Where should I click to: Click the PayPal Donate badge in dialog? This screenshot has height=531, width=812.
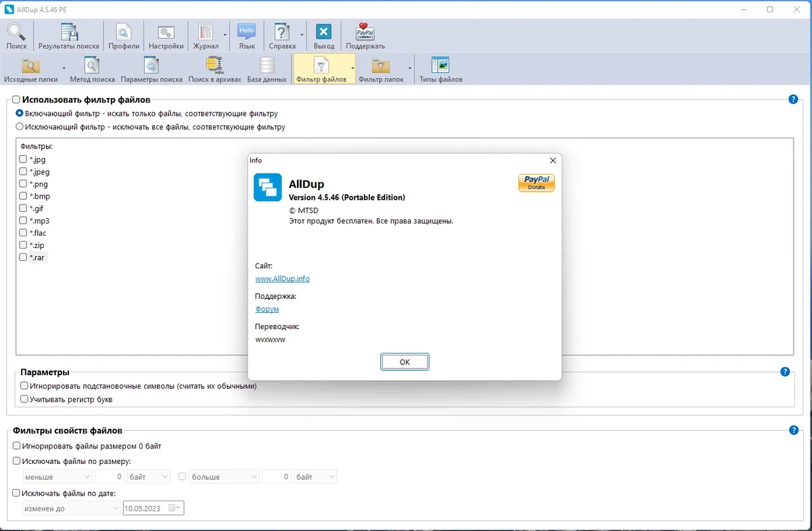tap(536, 183)
